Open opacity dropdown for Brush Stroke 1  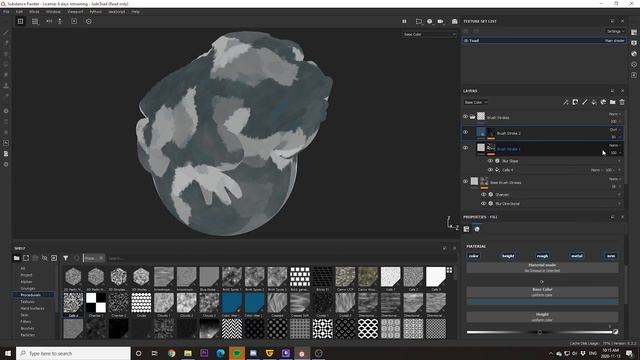tap(615, 153)
